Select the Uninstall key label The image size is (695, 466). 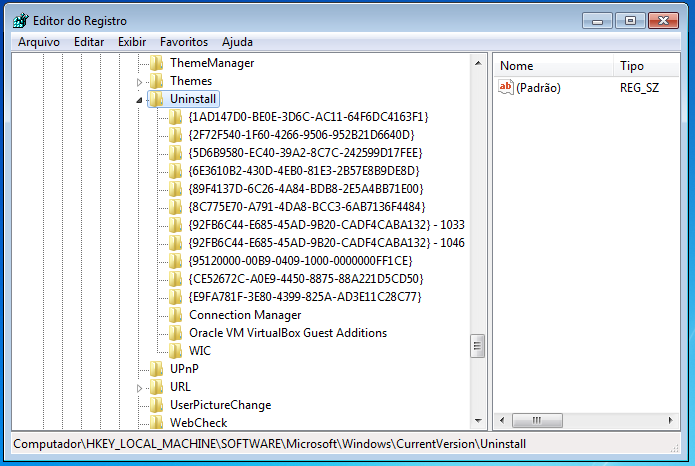point(193,99)
